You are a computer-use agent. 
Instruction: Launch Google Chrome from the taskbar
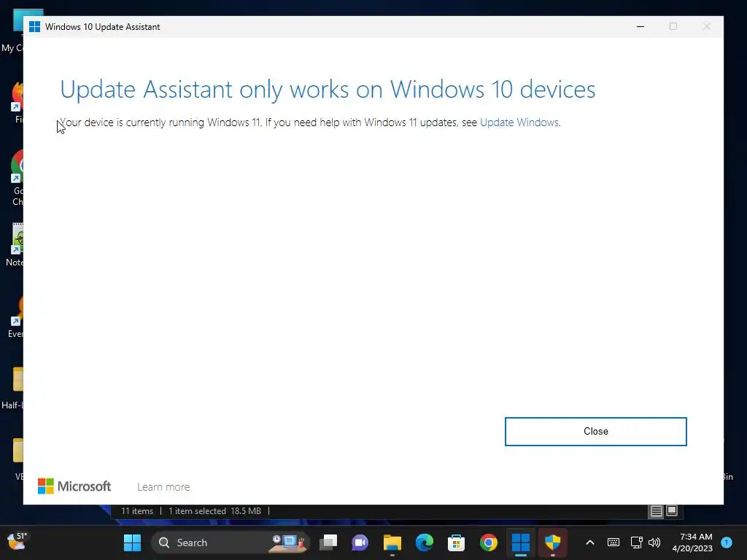pos(488,542)
